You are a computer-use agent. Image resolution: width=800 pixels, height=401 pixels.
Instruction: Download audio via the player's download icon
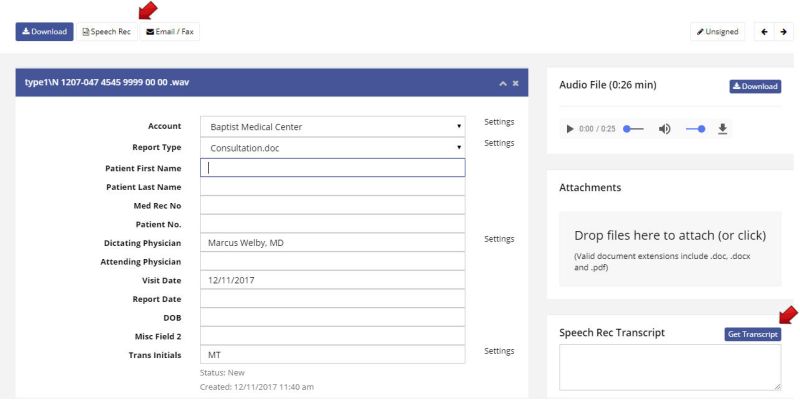723,129
